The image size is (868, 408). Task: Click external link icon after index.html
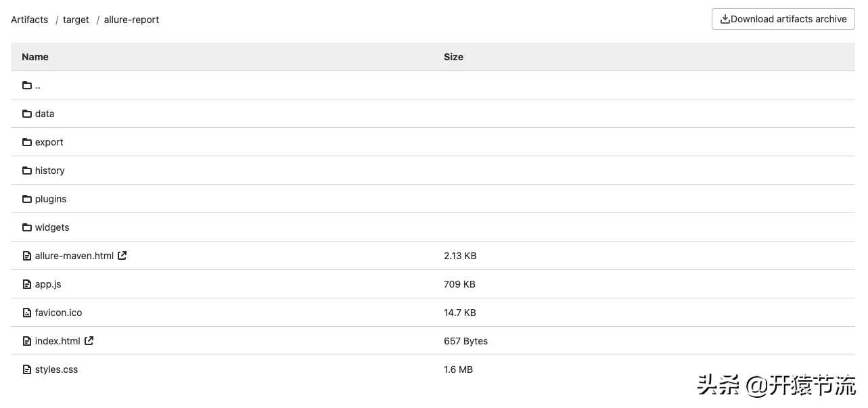pos(89,340)
